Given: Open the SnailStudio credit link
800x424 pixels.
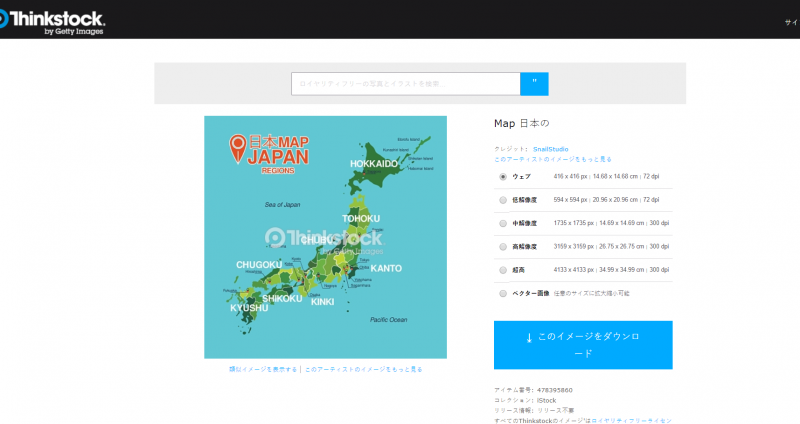Looking at the screenshot, I should [550, 149].
